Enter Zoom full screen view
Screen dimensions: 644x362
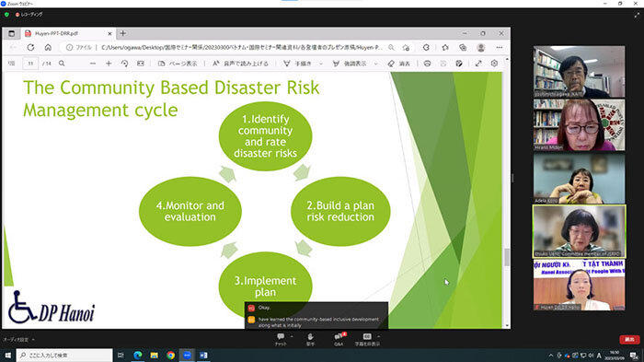click(637, 15)
